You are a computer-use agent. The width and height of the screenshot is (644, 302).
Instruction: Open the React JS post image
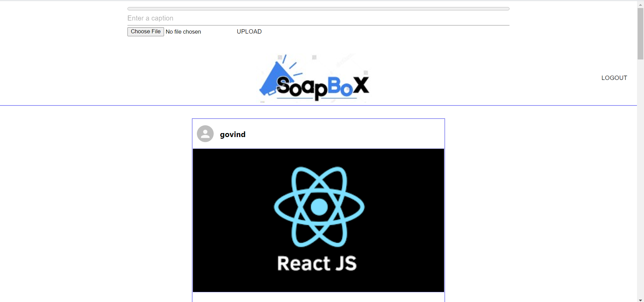(x=318, y=220)
